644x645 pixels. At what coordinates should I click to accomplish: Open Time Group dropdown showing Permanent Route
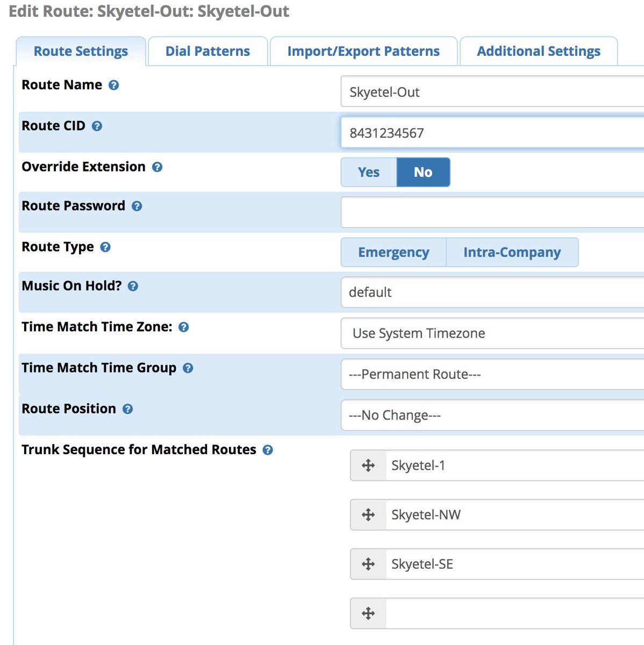[x=492, y=374]
